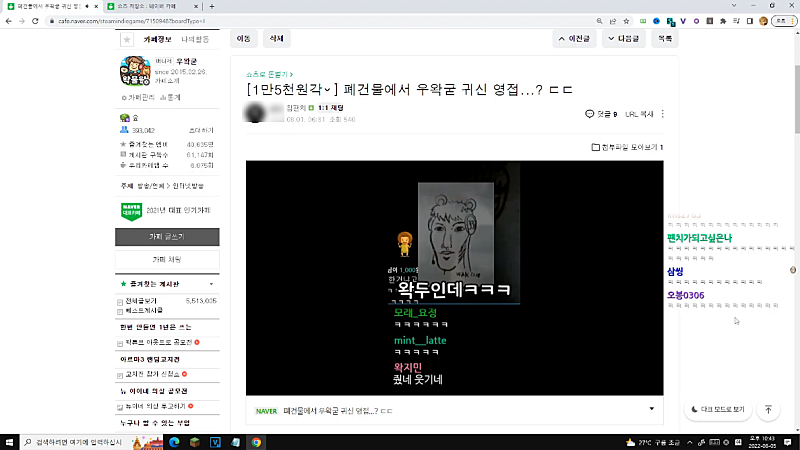Image resolution: width=800 pixels, height=450 pixels.
Task: Expand the NAVER source link arrow below video
Action: 652,409
